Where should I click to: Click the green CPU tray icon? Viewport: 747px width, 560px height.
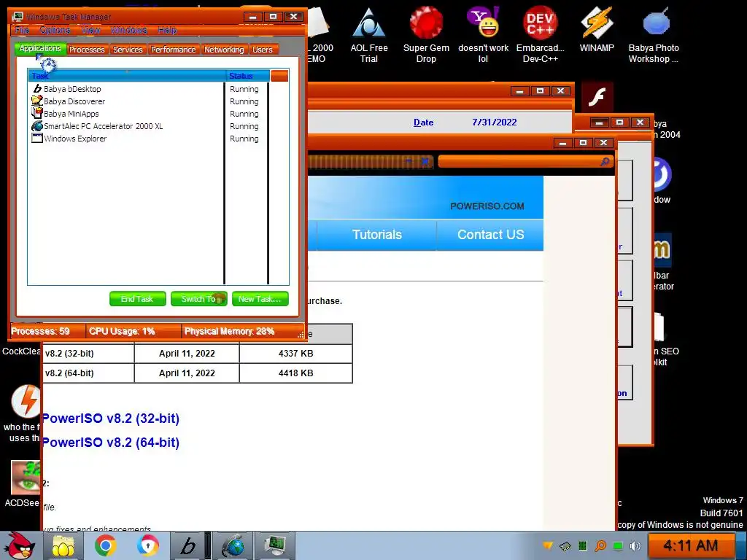pyautogui.click(x=583, y=545)
